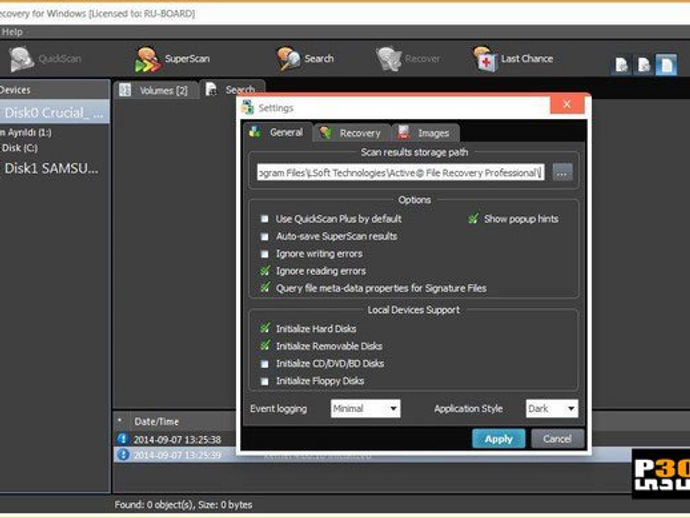Start a QuickScan from the toolbar

[x=45, y=59]
